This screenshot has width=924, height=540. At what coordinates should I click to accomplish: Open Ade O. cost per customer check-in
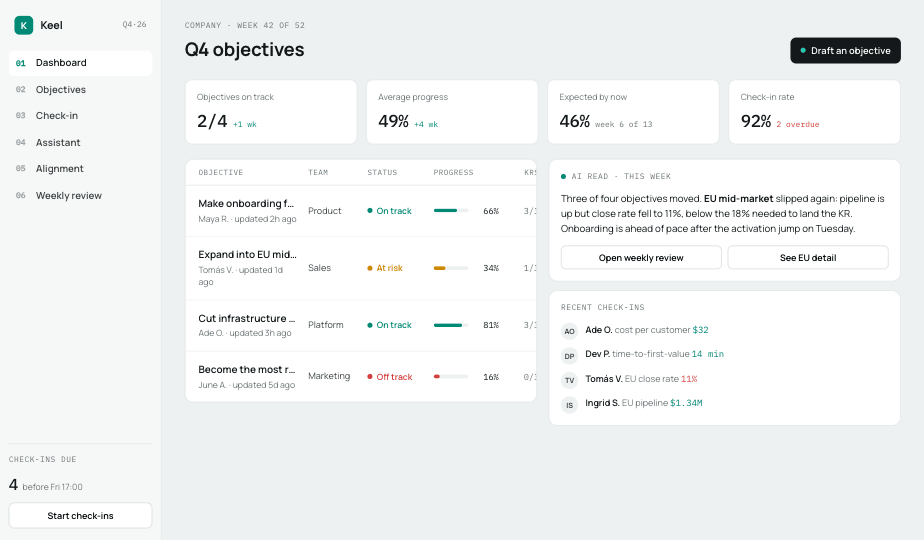(x=646, y=330)
